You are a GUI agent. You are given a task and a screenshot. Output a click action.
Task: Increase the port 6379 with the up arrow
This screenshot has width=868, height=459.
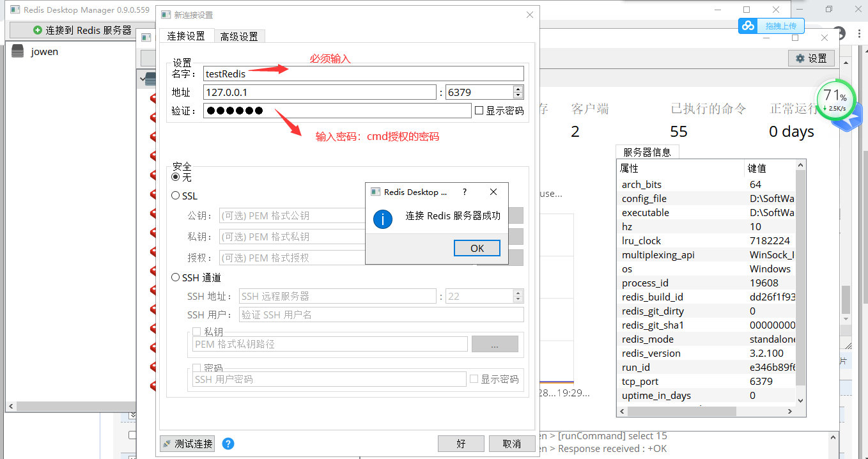[518, 89]
